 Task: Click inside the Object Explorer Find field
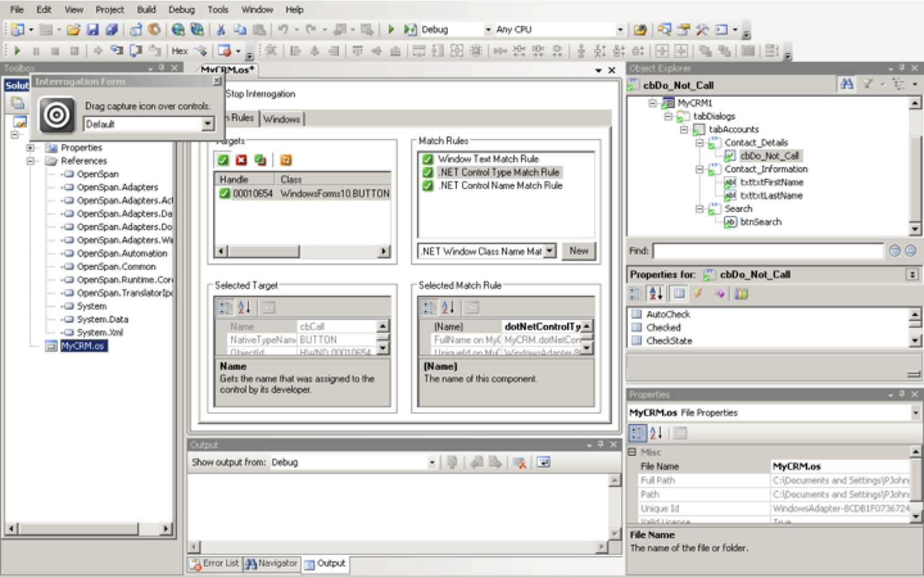click(770, 251)
